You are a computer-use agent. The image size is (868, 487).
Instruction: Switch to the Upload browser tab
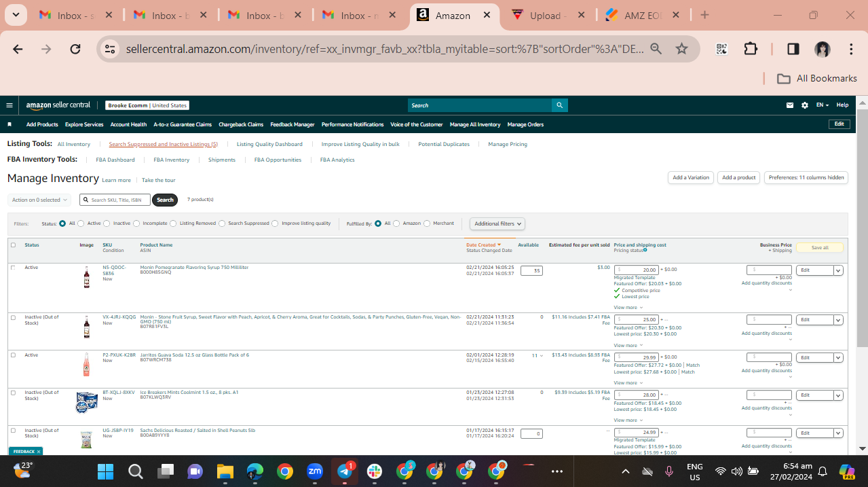click(x=547, y=15)
